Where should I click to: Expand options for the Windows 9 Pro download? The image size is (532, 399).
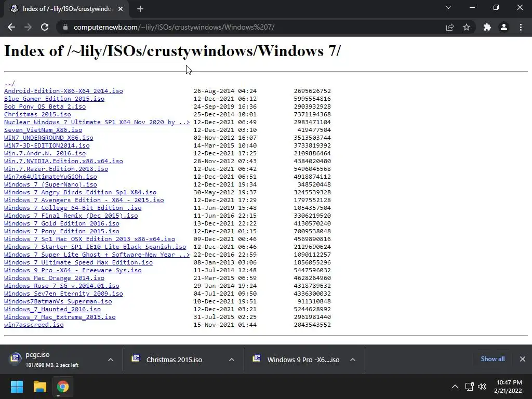pyautogui.click(x=353, y=360)
